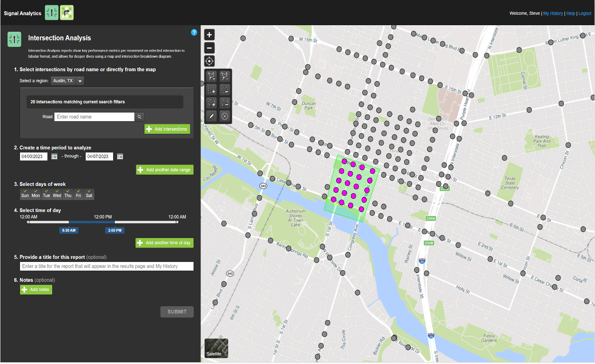The height and width of the screenshot is (364, 595).
Task: Click the end date field 04/07/2023
Action: point(99,156)
